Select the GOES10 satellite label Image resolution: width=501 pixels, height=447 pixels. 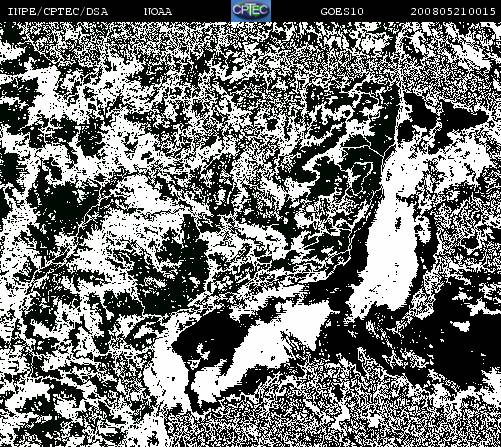pyautogui.click(x=342, y=12)
